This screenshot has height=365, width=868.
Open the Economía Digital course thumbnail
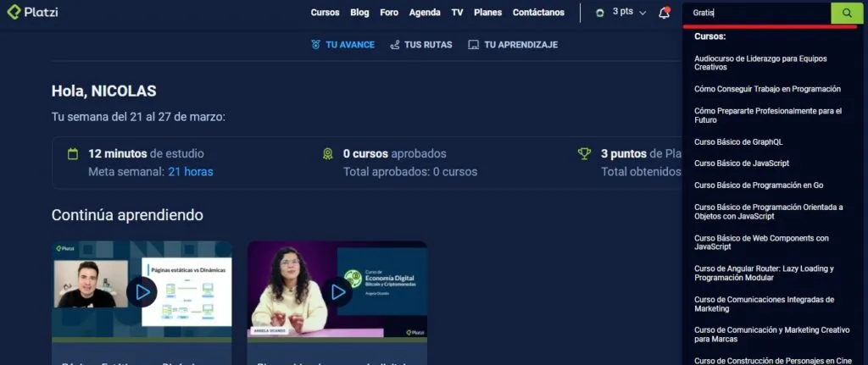pyautogui.click(x=337, y=290)
